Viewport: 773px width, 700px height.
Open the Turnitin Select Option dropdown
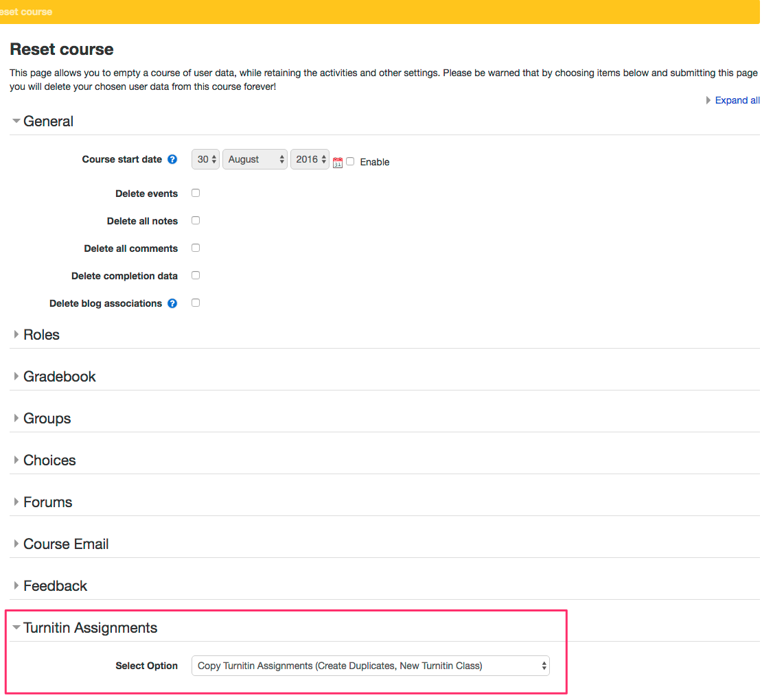(x=371, y=666)
